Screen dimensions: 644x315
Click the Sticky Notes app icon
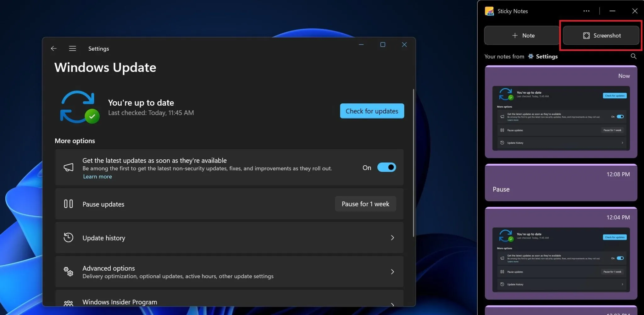coord(490,11)
